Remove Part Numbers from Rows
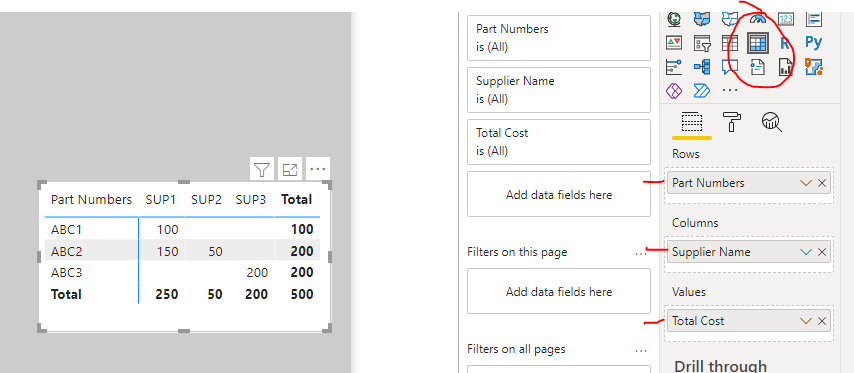Image resolution: width=854 pixels, height=373 pixels. (x=822, y=183)
